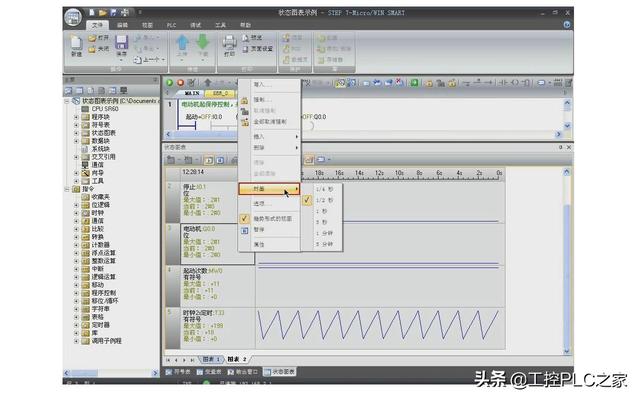640x400 pixels.
Task: Click the 变量表 button in bottom bar
Action: 209,372
